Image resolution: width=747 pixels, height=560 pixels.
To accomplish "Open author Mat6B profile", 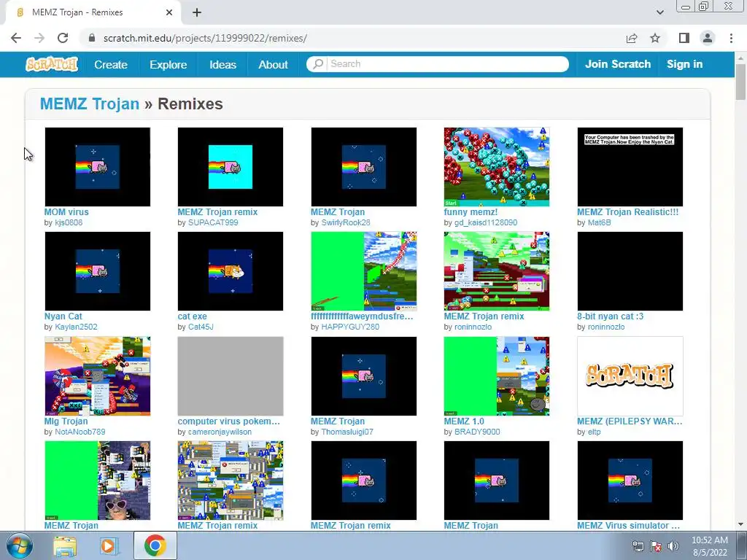I will coord(599,222).
